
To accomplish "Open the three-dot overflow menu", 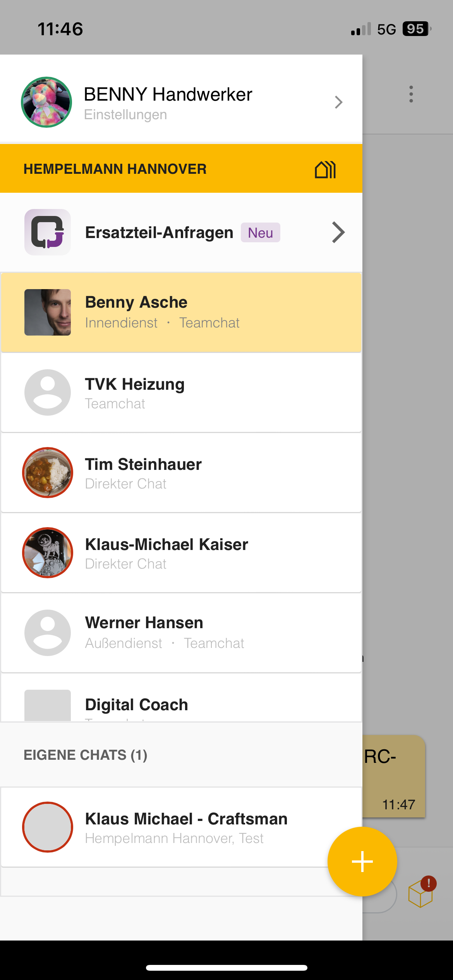I will click(x=411, y=94).
